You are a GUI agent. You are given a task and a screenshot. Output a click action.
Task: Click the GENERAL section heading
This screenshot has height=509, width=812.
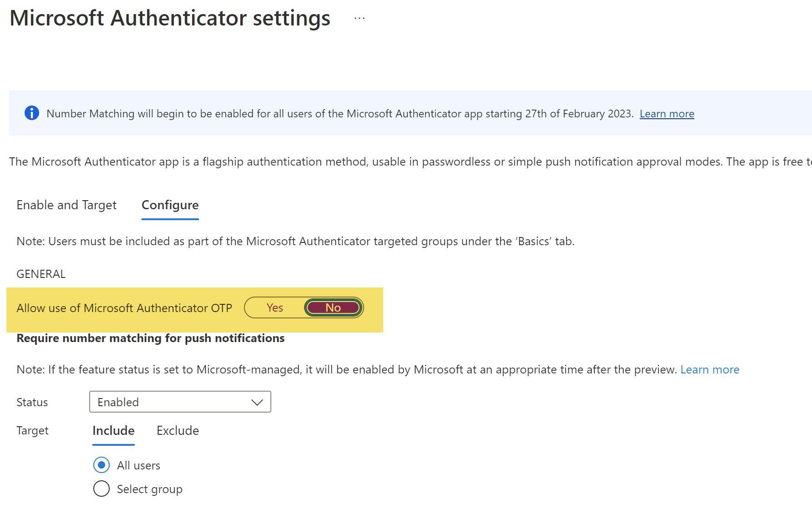click(41, 274)
